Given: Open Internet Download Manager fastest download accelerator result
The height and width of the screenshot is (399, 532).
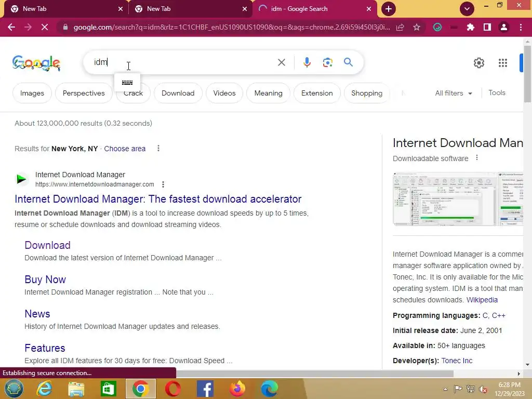Looking at the screenshot, I should 158,199.
